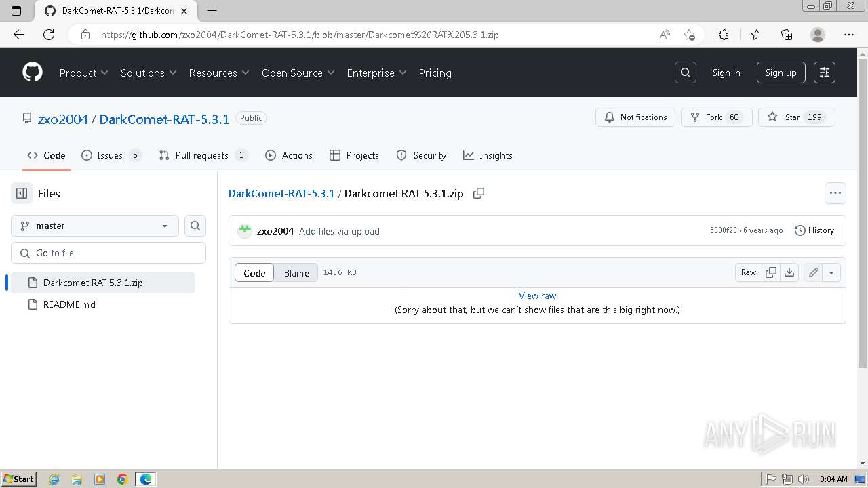Switch to the Code view toggle
The width and height of the screenshot is (868, 488).
click(x=254, y=272)
